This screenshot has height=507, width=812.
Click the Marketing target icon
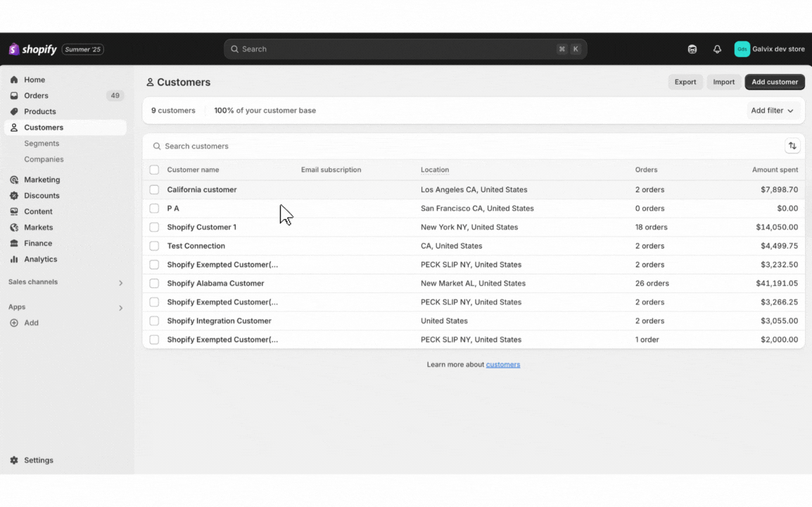point(14,180)
